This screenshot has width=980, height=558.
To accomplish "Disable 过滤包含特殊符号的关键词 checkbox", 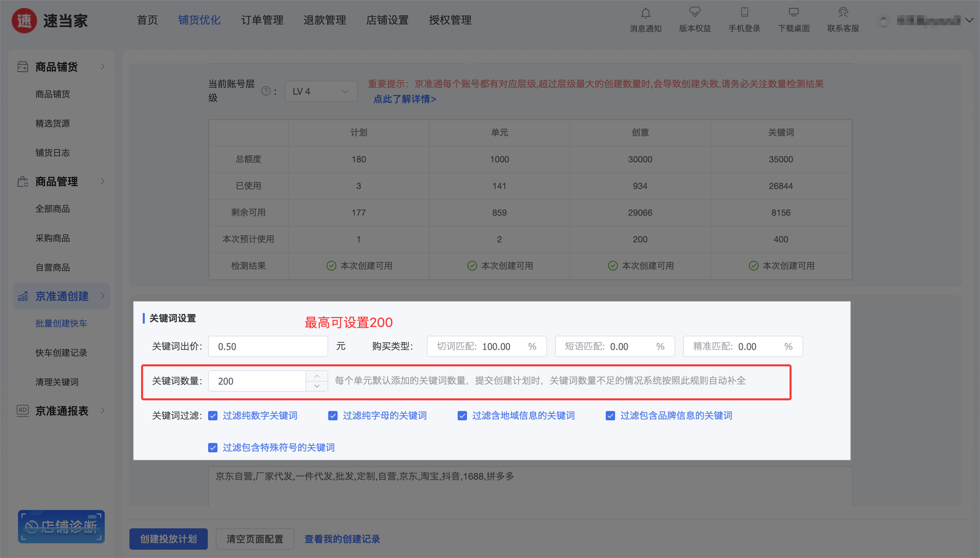I will (213, 448).
